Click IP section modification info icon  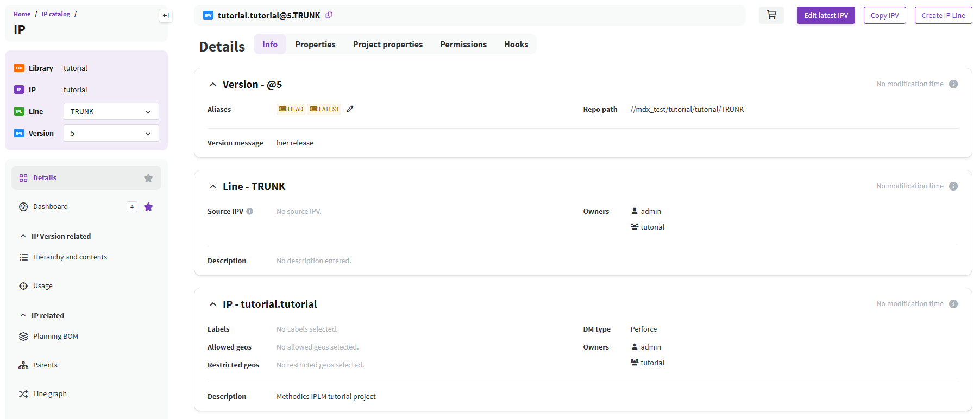click(953, 304)
